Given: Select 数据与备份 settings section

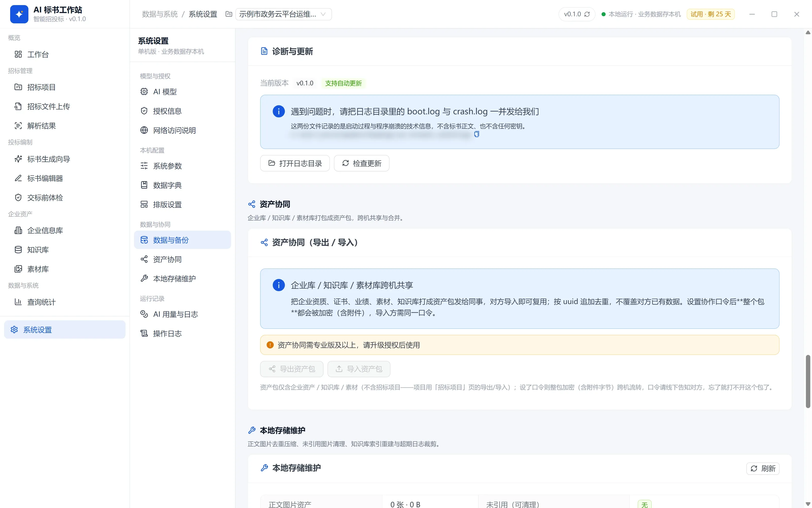Looking at the screenshot, I should [x=182, y=240].
